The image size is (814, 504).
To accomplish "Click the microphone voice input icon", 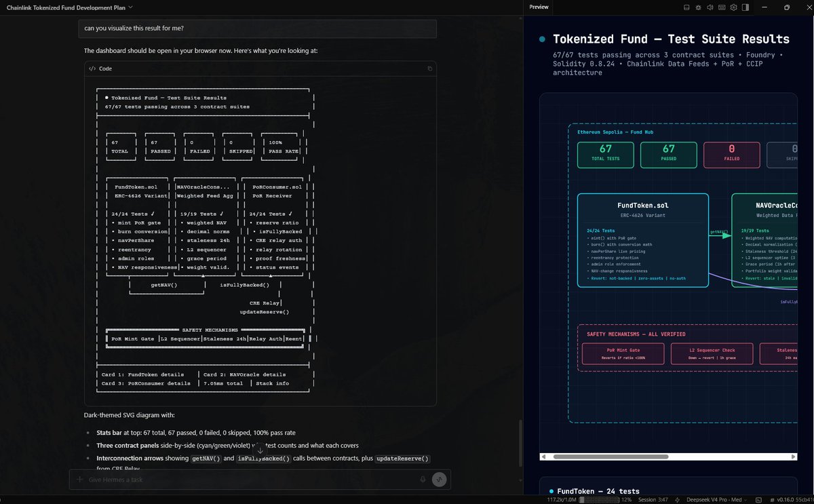I will (x=423, y=479).
